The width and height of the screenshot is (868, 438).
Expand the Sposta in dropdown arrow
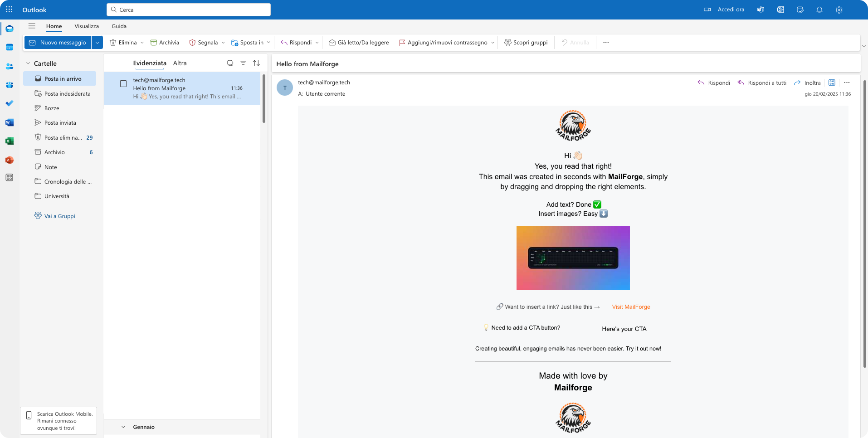point(268,43)
